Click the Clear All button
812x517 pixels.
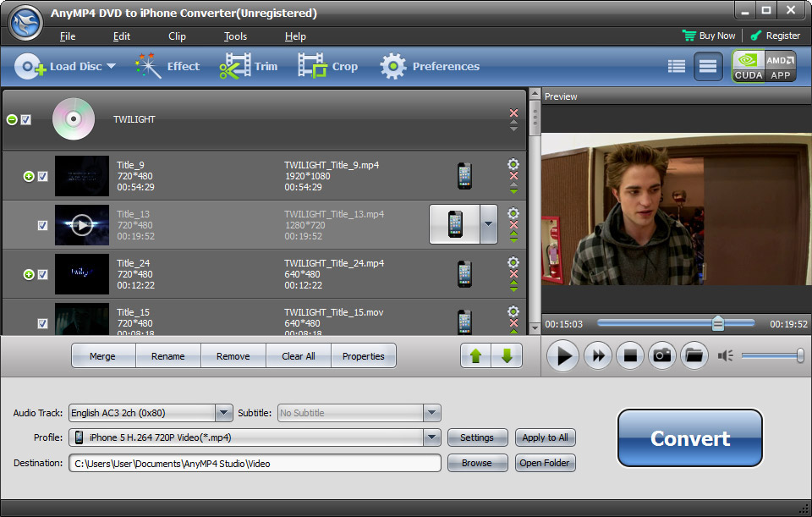pyautogui.click(x=299, y=356)
